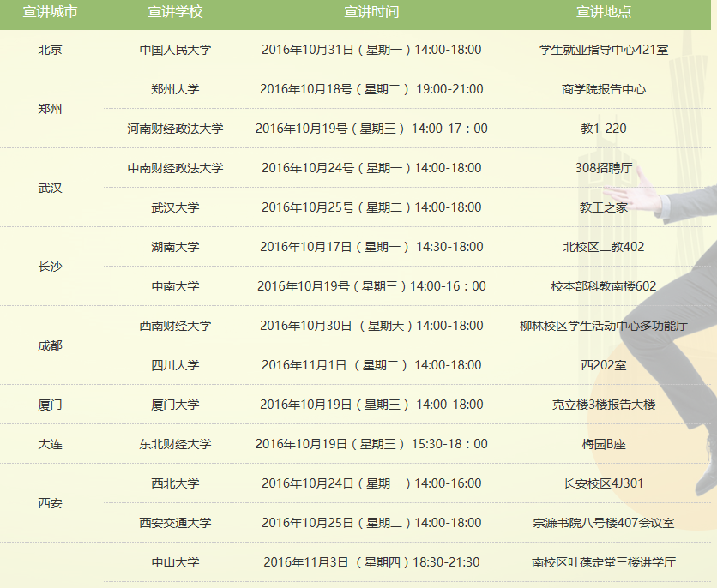Select the 2016年10月31日 time cell
Viewport: 717px width, 588px height.
(371, 50)
